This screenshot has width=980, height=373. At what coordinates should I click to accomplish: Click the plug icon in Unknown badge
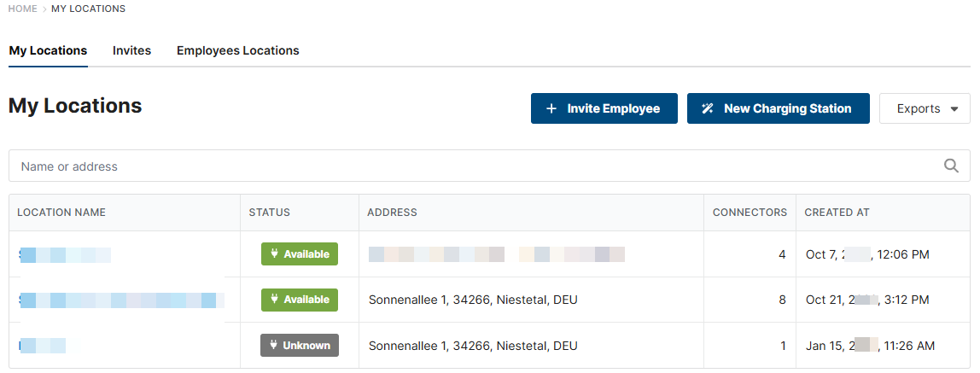coord(273,346)
